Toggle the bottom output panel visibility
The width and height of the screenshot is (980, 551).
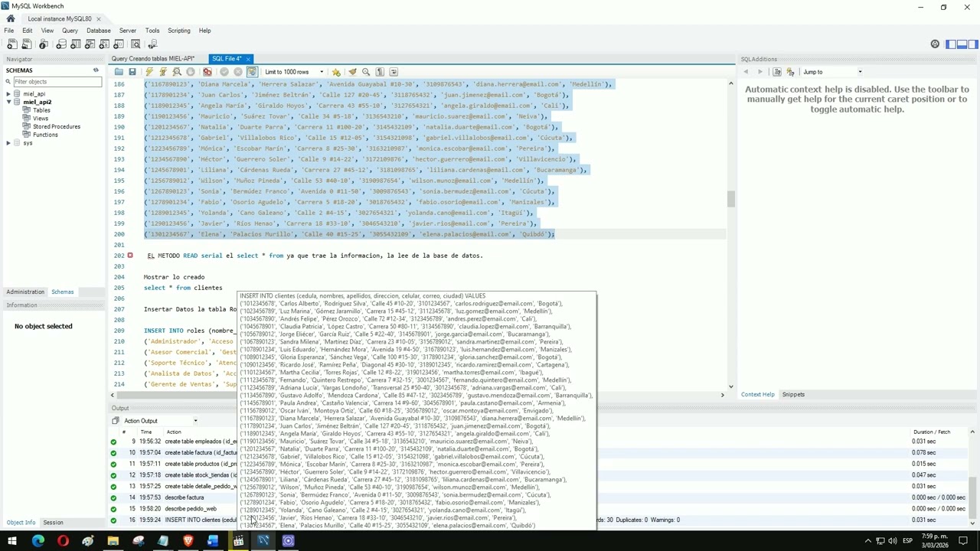[961, 44]
